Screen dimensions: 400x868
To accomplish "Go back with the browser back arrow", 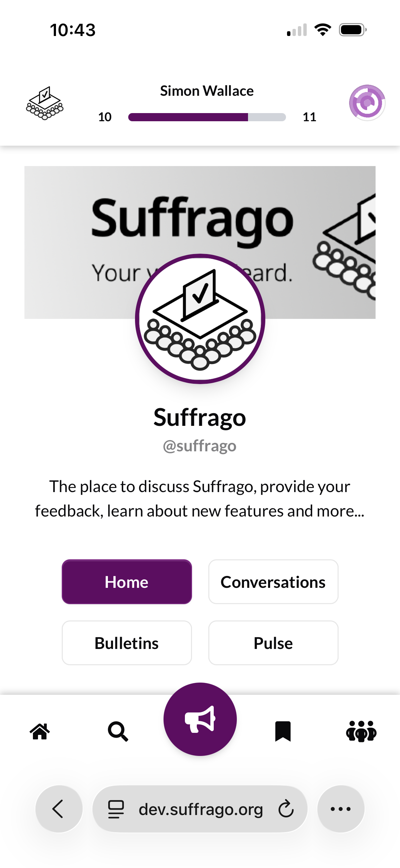I will [x=59, y=809].
